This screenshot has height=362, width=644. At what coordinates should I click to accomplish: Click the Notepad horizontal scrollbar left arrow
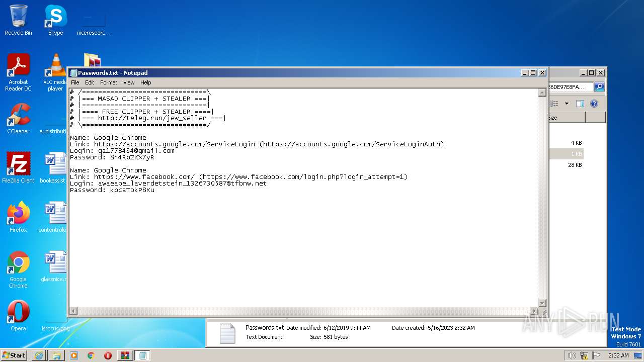click(73, 311)
